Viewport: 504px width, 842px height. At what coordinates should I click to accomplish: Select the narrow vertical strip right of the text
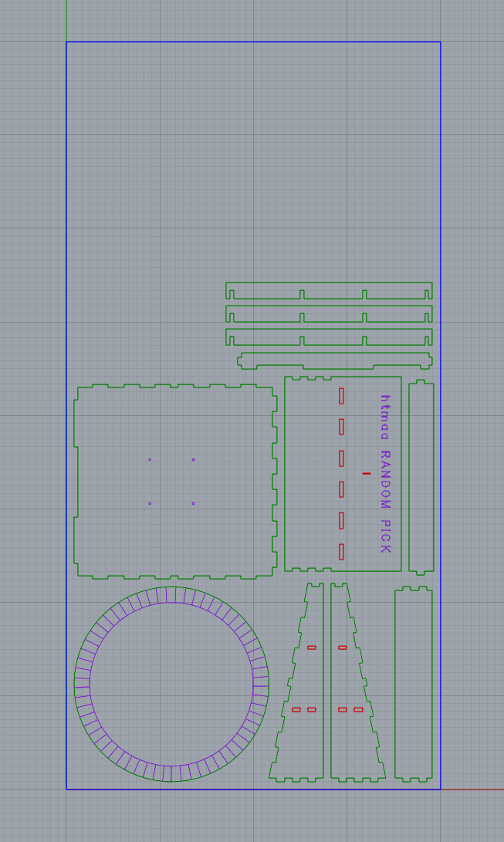[x=409, y=478]
